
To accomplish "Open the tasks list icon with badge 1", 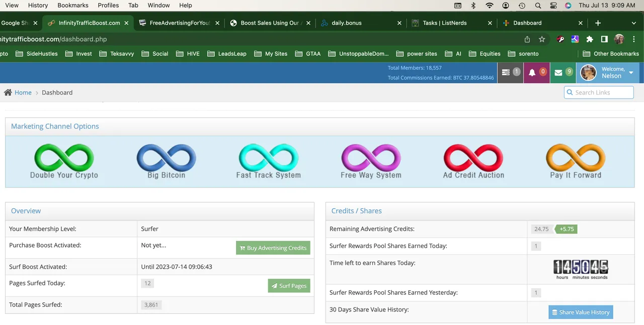I will (x=510, y=72).
